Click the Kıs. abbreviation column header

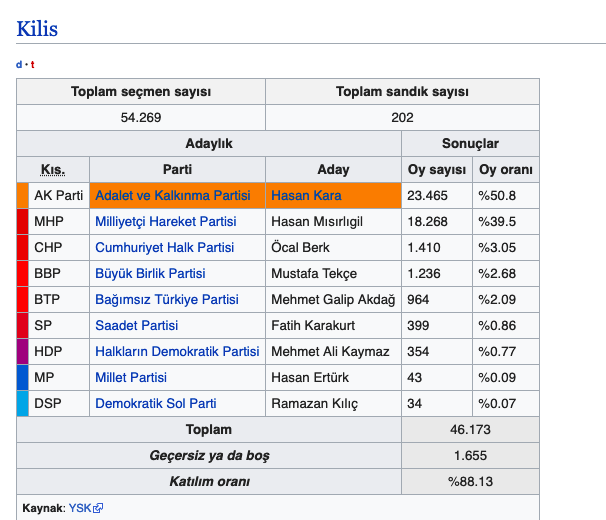coord(53,169)
